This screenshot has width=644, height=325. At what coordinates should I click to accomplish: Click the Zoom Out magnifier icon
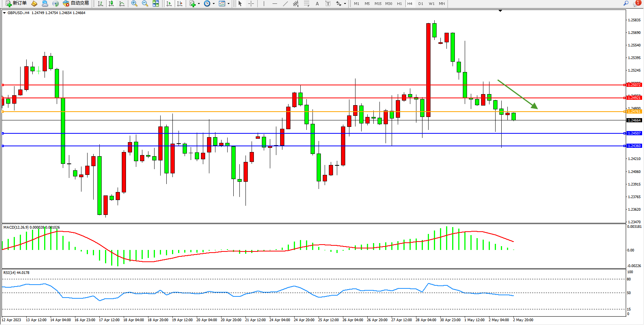tap(145, 3)
